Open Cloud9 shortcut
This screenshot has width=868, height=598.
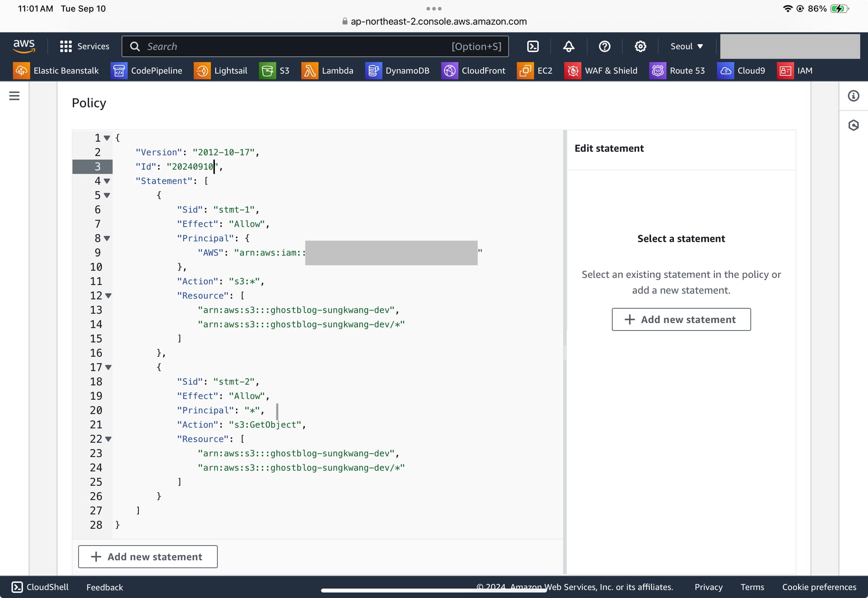click(x=741, y=71)
